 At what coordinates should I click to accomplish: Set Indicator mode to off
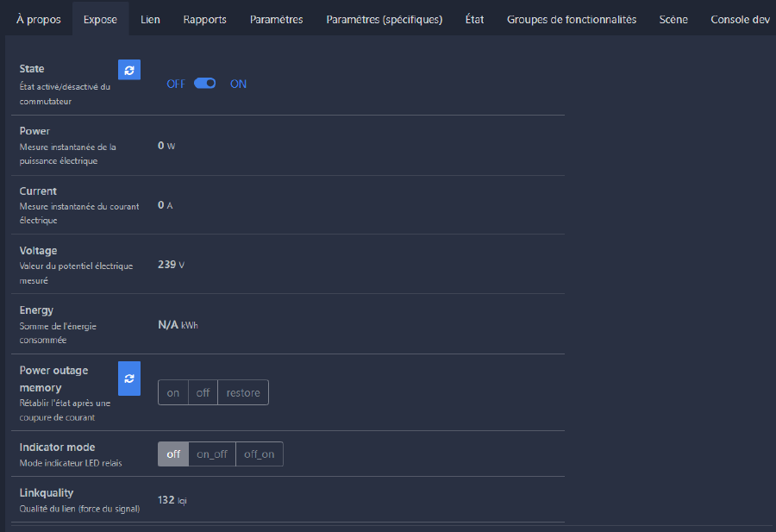[173, 454]
